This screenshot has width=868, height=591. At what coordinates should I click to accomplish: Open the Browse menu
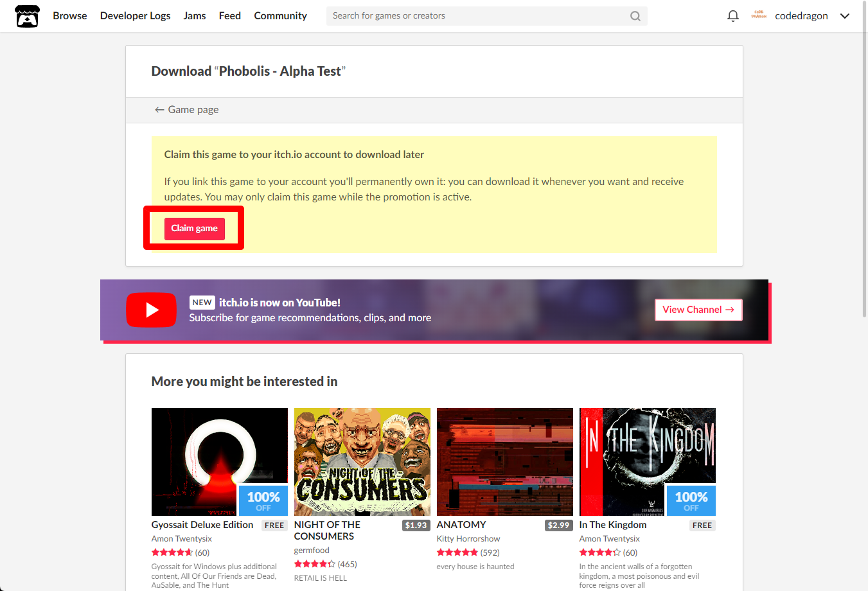[x=70, y=15]
